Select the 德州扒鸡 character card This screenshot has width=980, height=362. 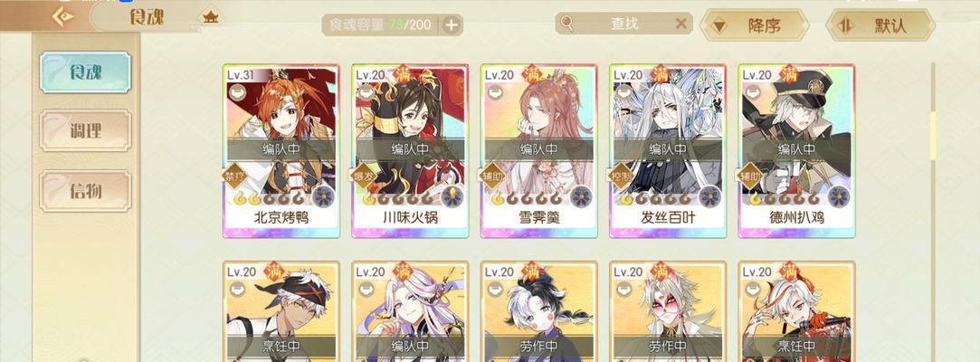pos(796,150)
